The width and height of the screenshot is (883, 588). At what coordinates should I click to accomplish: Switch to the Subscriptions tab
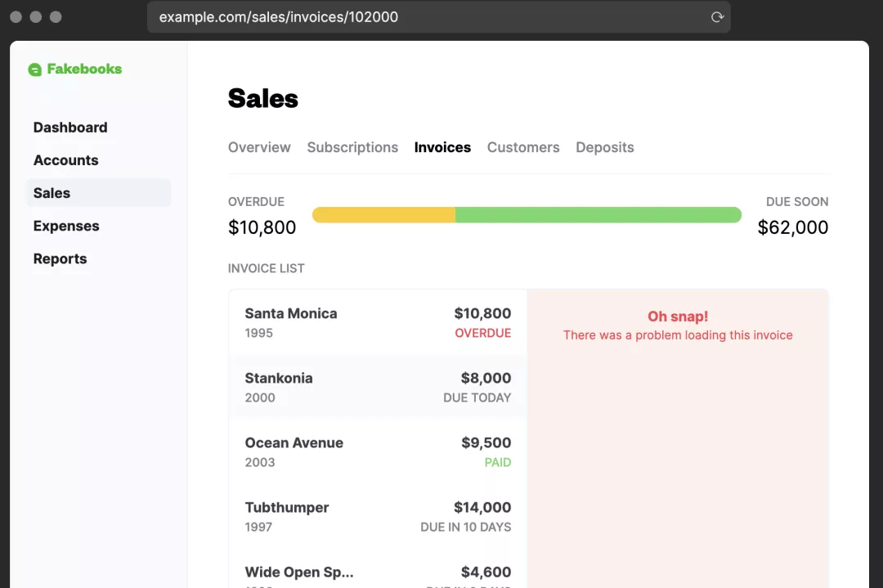click(x=352, y=147)
